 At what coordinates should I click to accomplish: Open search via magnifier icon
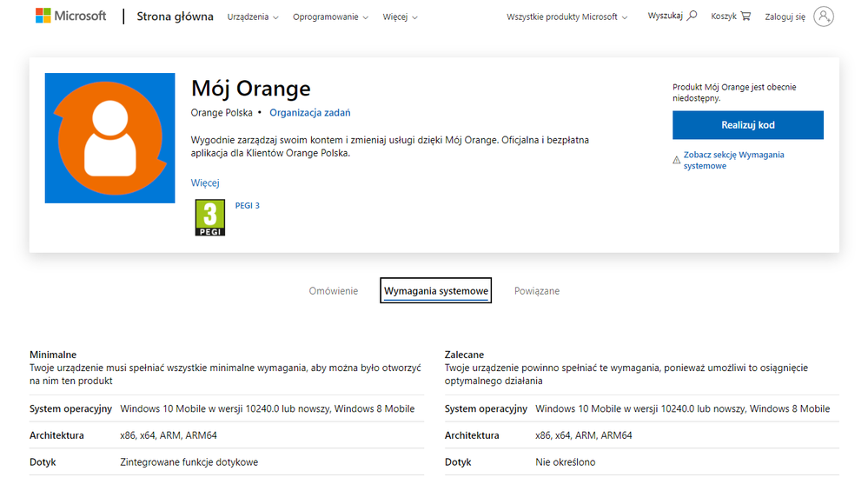(692, 16)
